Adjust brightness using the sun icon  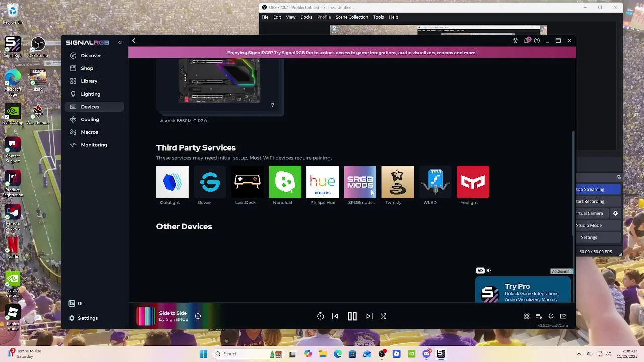(551, 316)
